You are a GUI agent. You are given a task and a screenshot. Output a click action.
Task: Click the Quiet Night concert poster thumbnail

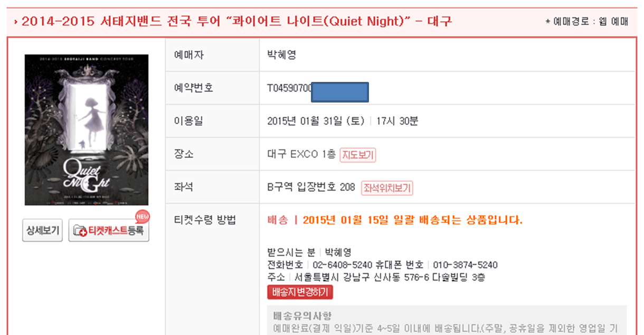87,130
